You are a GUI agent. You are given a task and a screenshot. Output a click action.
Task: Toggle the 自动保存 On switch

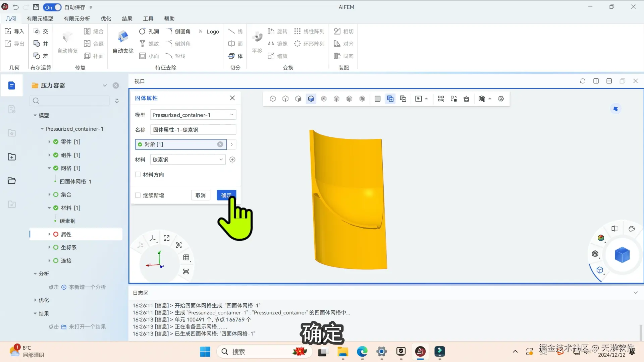[x=52, y=7]
